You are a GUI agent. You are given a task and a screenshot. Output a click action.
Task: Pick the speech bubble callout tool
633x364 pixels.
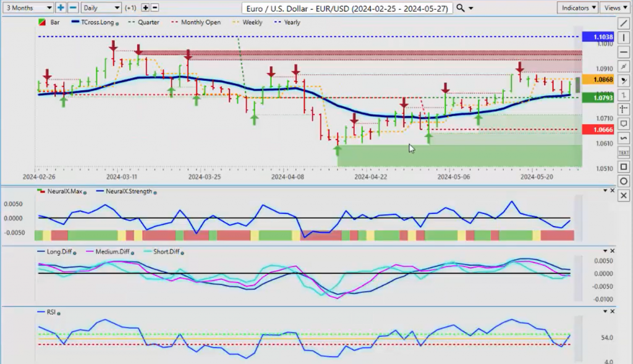624,124
